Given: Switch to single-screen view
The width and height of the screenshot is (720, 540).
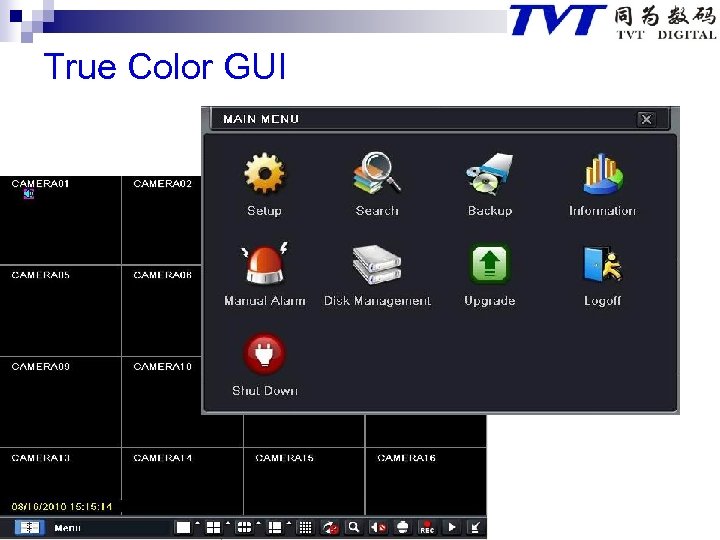Looking at the screenshot, I should click(183, 528).
